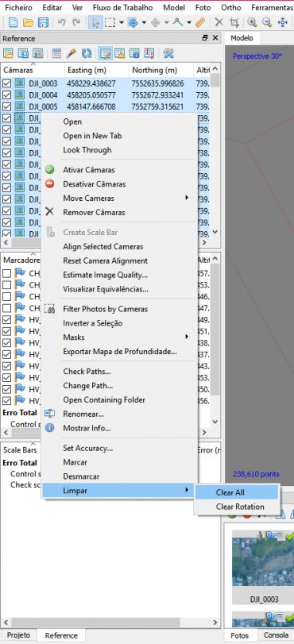The image size is (294, 644).
Task: Switch to the Consola tab
Action: tap(276, 635)
